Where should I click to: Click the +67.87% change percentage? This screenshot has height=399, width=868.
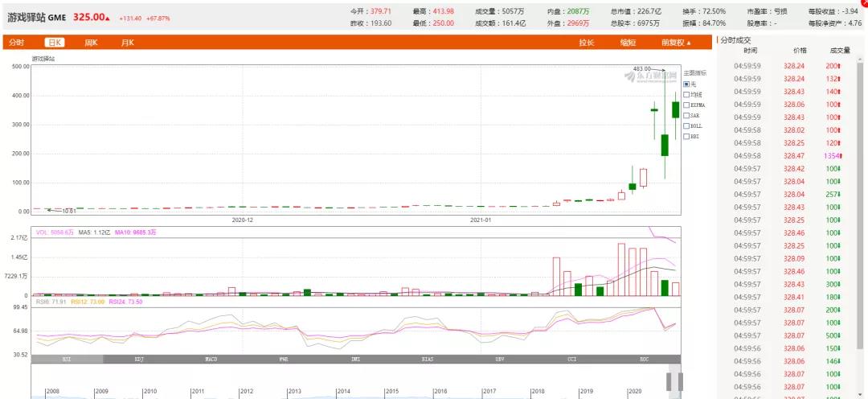click(x=158, y=19)
